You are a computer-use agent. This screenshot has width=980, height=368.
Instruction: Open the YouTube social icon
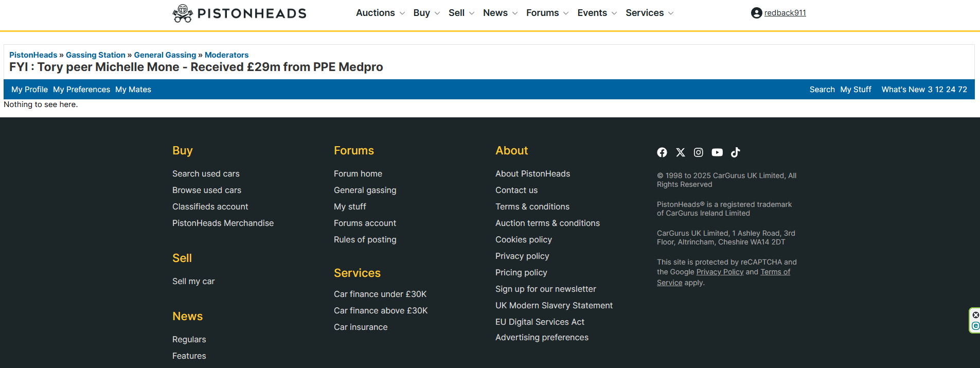717,152
